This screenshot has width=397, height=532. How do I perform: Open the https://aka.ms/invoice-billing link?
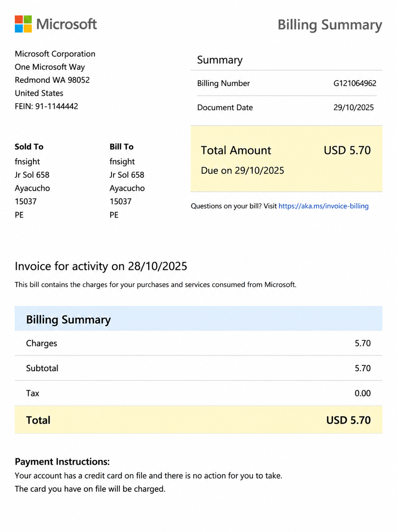tap(323, 206)
